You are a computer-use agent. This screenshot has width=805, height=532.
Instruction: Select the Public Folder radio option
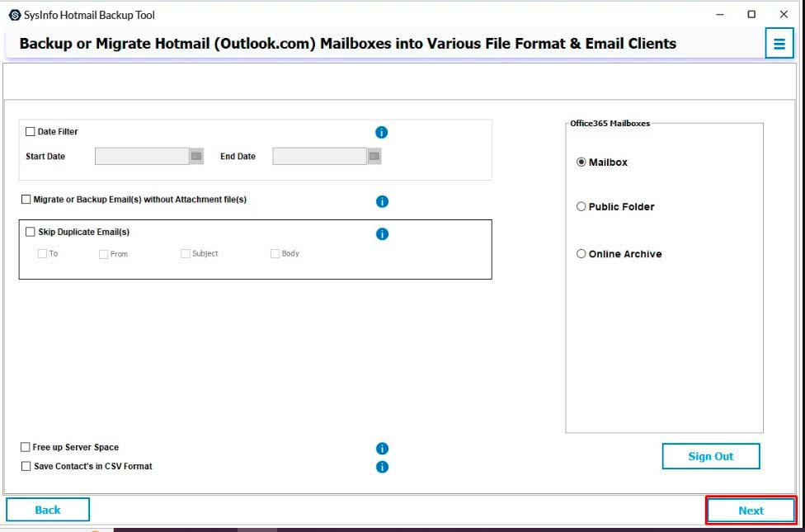581,206
